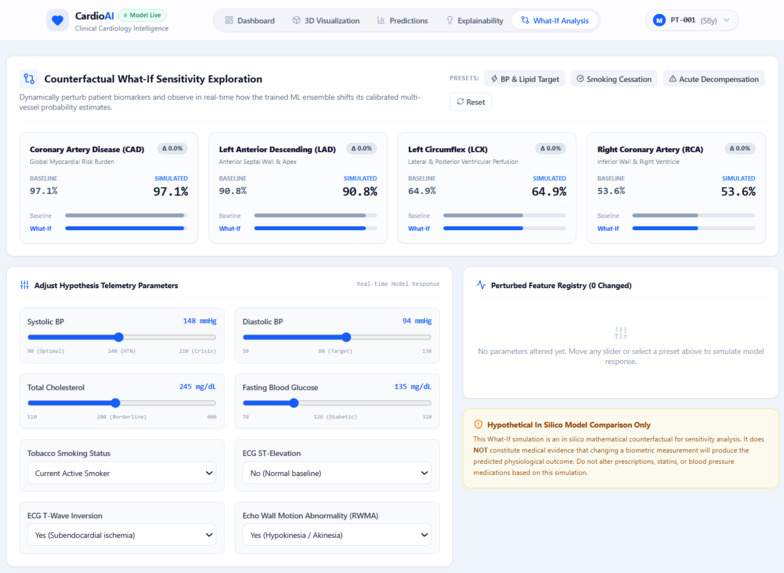This screenshot has height=573, width=784.
Task: Click the 245 mg/dL cholesterol value
Action: [198, 387]
